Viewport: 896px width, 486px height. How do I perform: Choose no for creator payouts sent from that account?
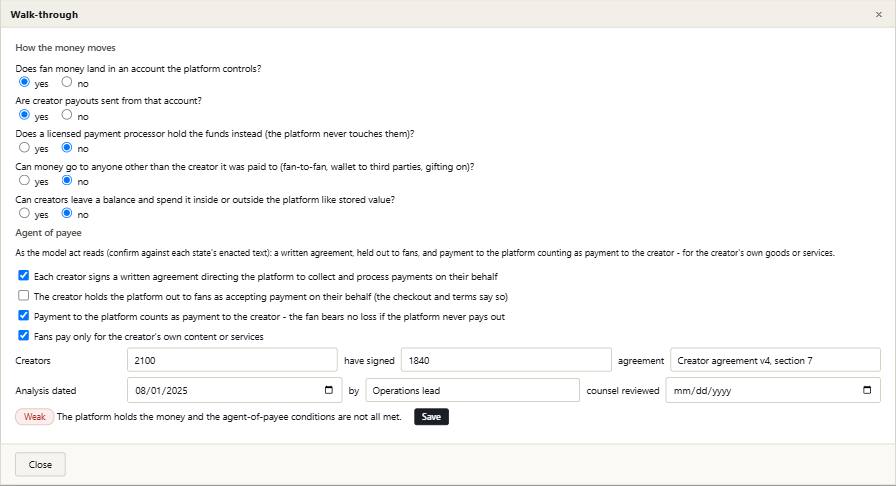pos(67,114)
